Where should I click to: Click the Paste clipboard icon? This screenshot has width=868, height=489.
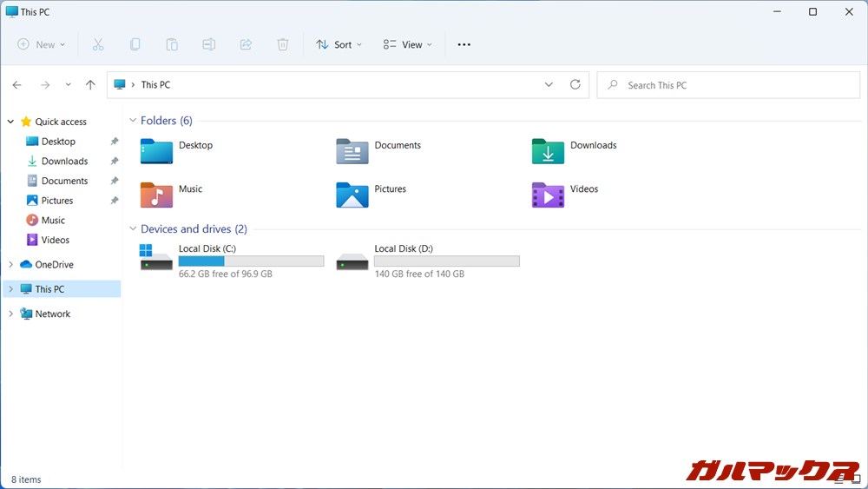(172, 44)
